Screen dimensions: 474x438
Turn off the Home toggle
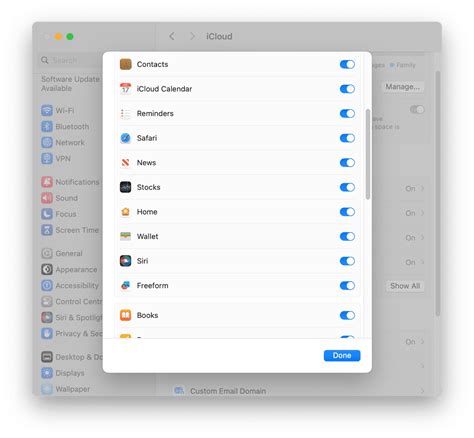point(347,212)
